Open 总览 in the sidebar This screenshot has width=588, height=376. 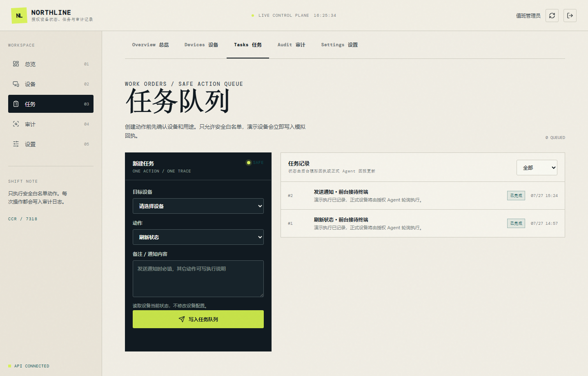point(51,64)
